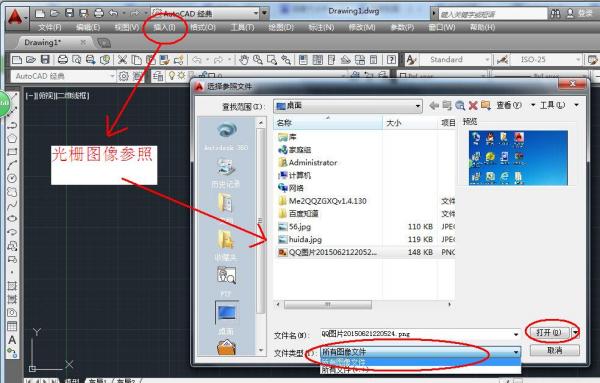Click the 打开(O) button
This screenshot has width=600, height=383.
tap(548, 332)
